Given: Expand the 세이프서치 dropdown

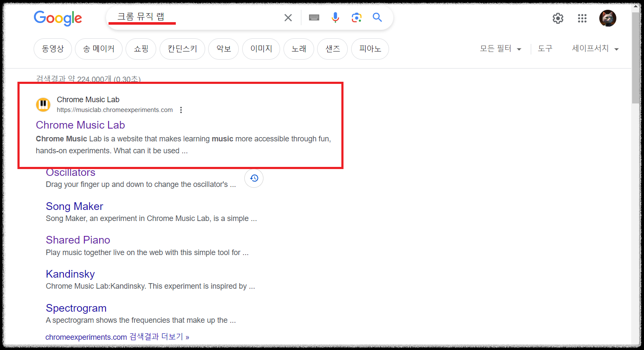Looking at the screenshot, I should click(595, 49).
